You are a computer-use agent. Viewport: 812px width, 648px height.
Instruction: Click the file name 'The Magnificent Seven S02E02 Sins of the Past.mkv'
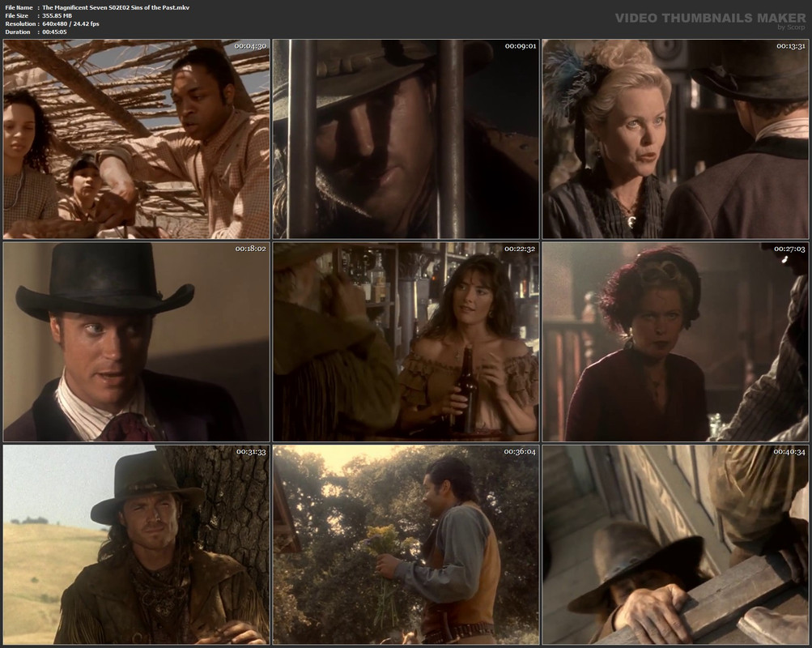point(116,8)
